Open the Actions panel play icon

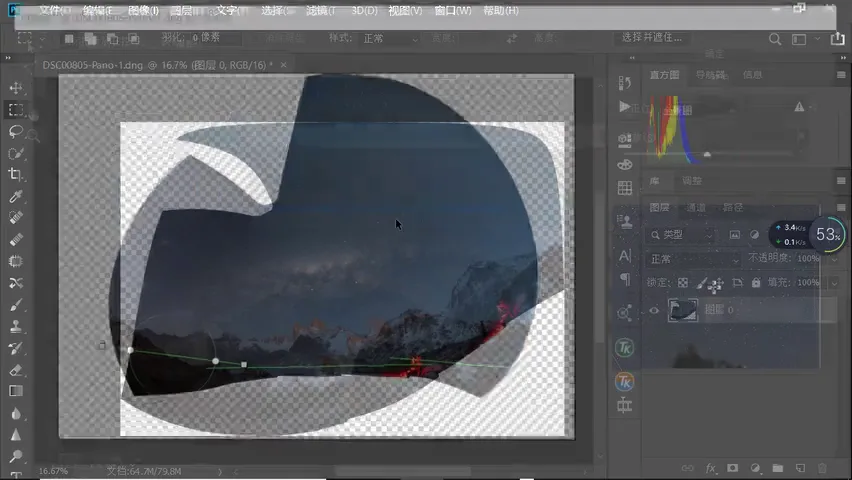pyautogui.click(x=625, y=107)
